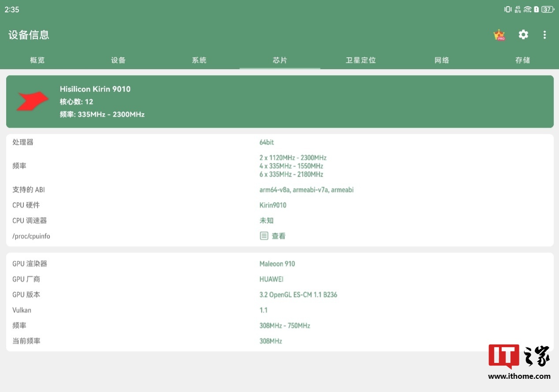Tap the 支持的 ABI row
This screenshot has height=392, width=559.
(x=279, y=190)
